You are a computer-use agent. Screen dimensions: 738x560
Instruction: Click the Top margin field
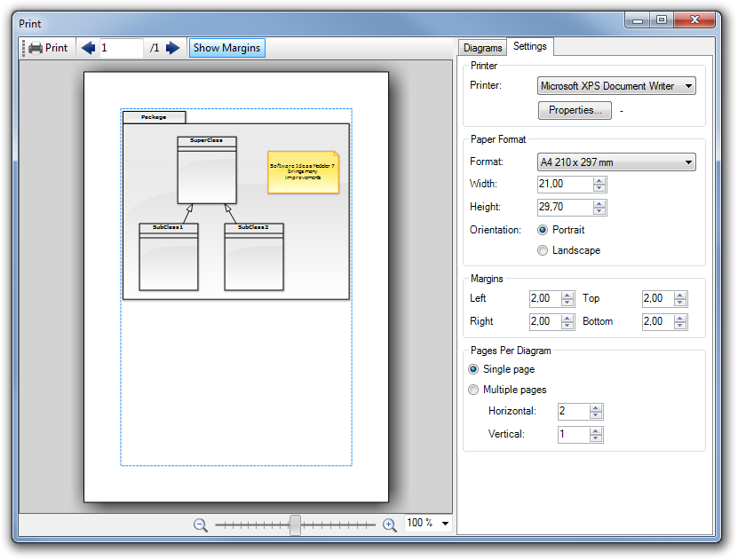[x=658, y=298]
